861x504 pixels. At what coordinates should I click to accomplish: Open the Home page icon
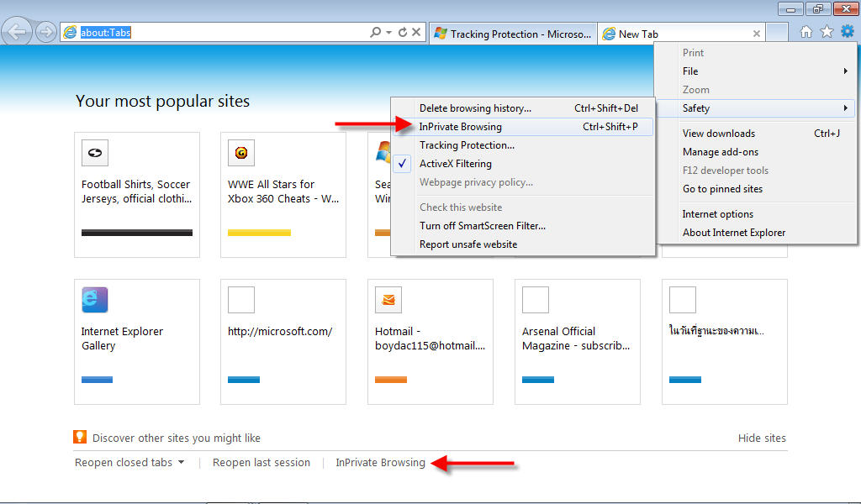[806, 33]
